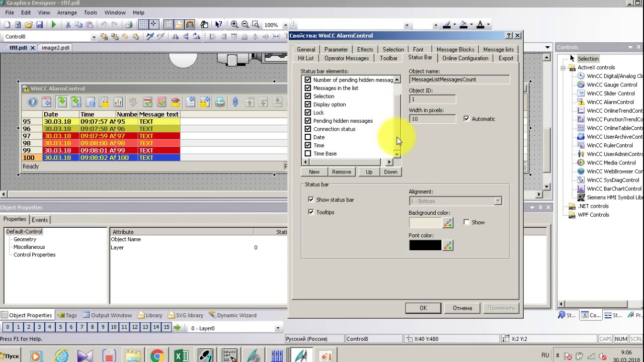Select Geometry in Object Properties tree
The width and height of the screenshot is (644, 362).
(x=25, y=239)
